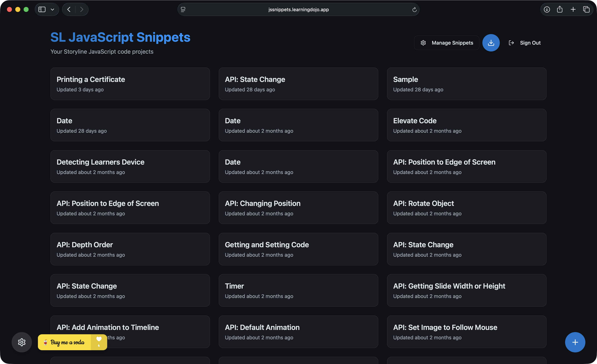Open the Safari tab overview icon
This screenshot has height=364, width=597.
tap(587, 9)
